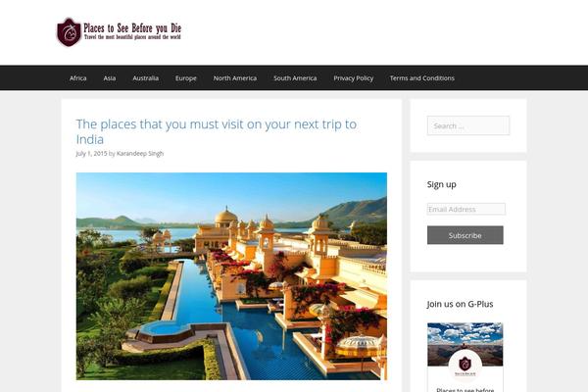Navigate to North America
Image resolution: width=588 pixels, height=392 pixels.
click(x=235, y=78)
